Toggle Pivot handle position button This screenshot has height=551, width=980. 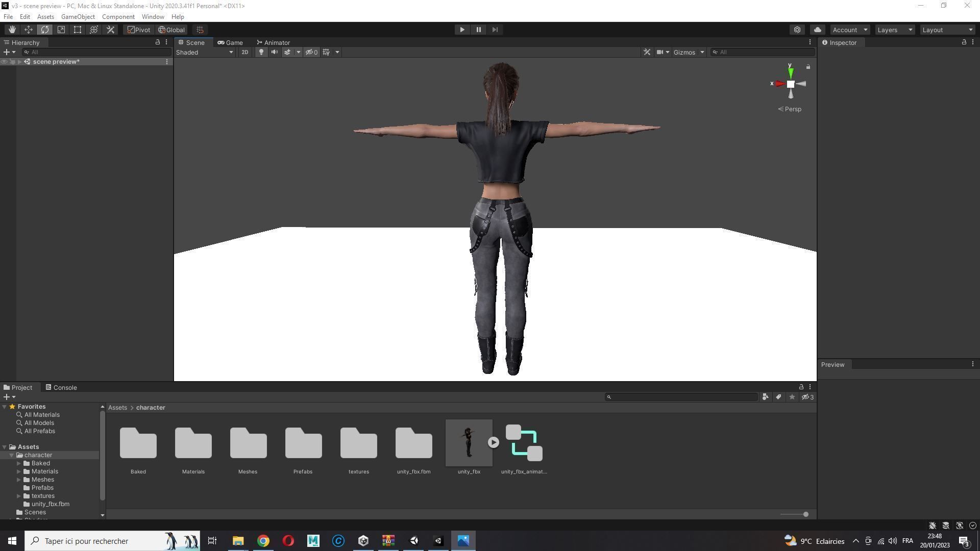pyautogui.click(x=139, y=30)
